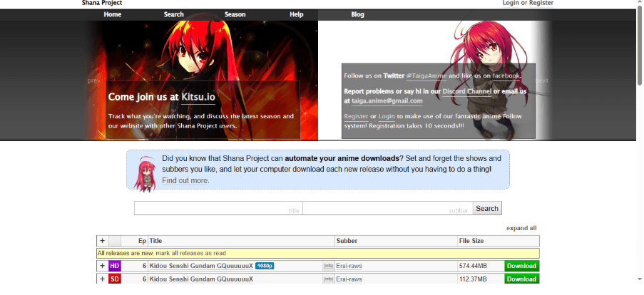Click the info icon on the SD row

(328, 279)
